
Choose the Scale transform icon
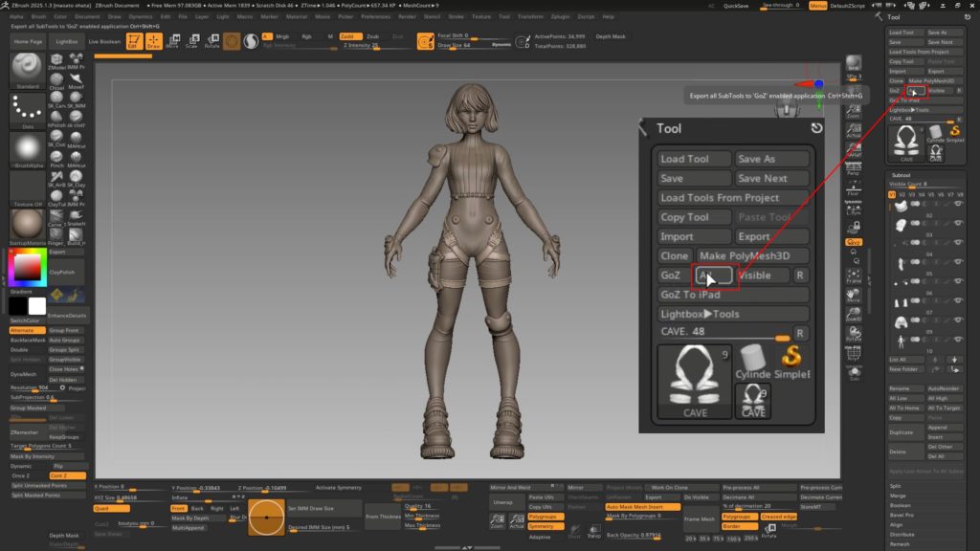(191, 41)
